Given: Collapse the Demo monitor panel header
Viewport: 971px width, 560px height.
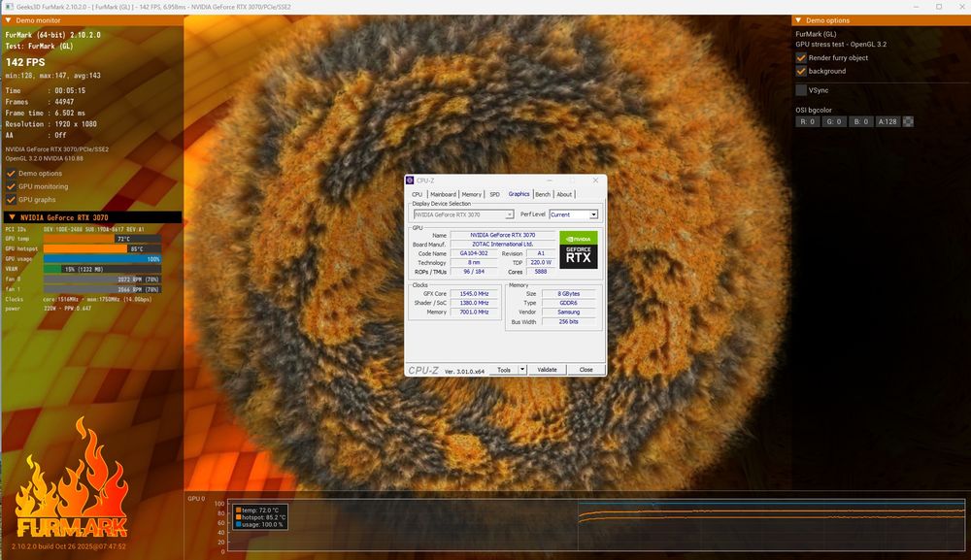Looking at the screenshot, I should pos(92,20).
